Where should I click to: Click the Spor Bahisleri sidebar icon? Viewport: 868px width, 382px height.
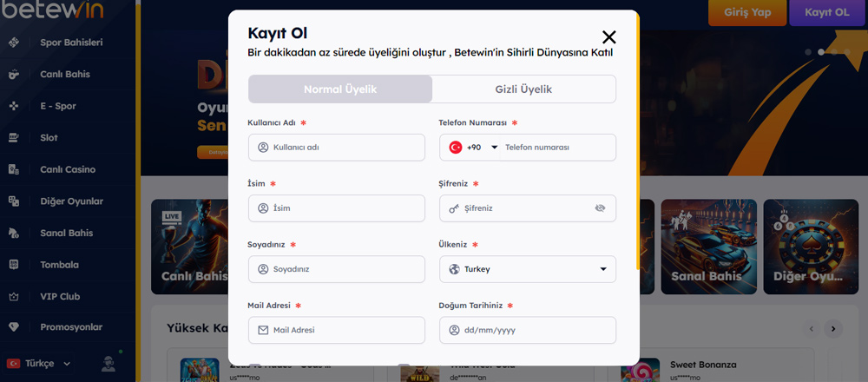point(14,43)
